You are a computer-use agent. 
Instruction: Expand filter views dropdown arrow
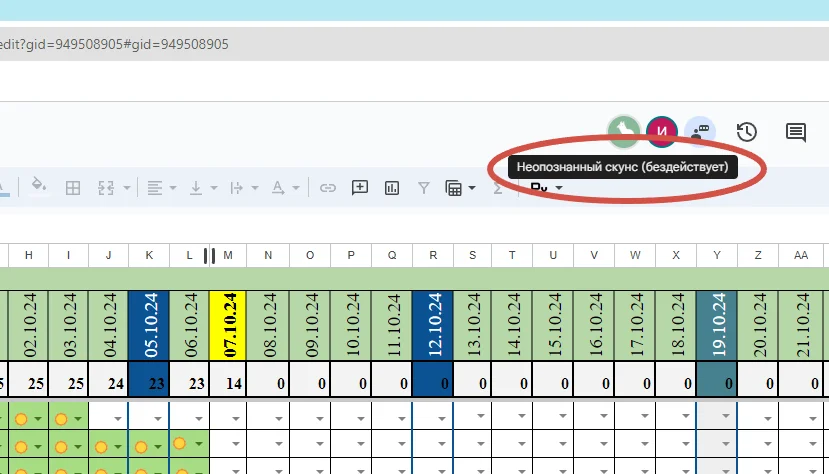472,188
